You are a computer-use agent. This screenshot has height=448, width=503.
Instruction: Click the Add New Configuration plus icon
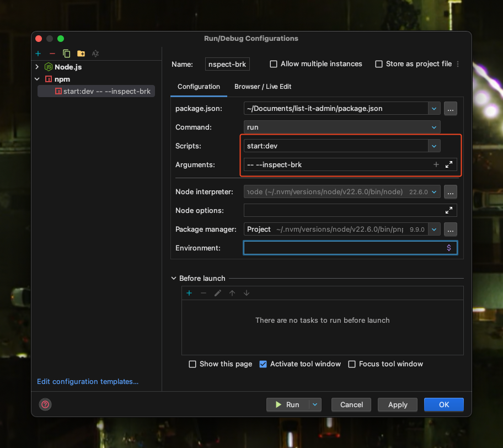[x=38, y=54]
